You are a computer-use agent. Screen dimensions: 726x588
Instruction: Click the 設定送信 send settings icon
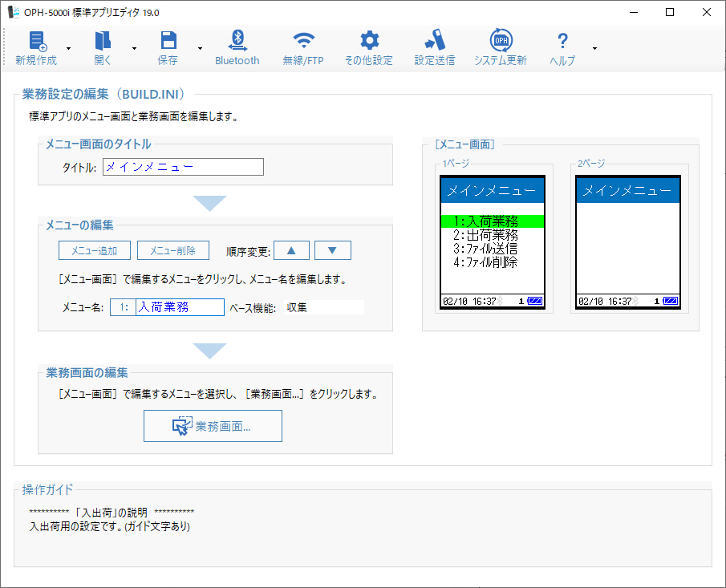(x=434, y=42)
